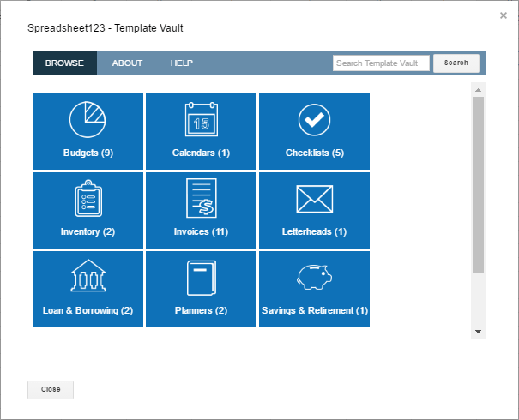
Task: Switch to the BROWSE tab
Action: coord(64,63)
